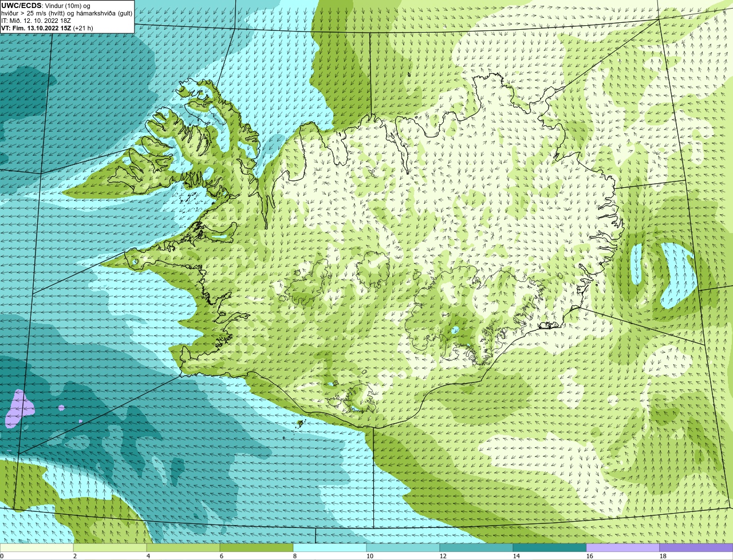Click the Vestmannaeyjar island off the south coast
Screen dimensions: 733x560
(x=300, y=424)
